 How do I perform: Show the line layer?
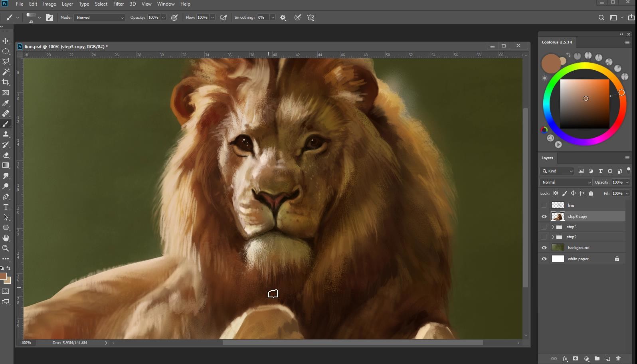pyautogui.click(x=544, y=205)
